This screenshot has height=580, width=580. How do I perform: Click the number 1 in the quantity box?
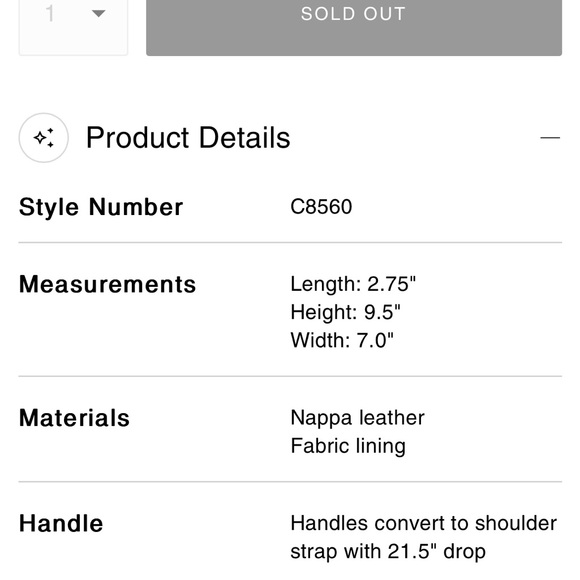click(50, 14)
